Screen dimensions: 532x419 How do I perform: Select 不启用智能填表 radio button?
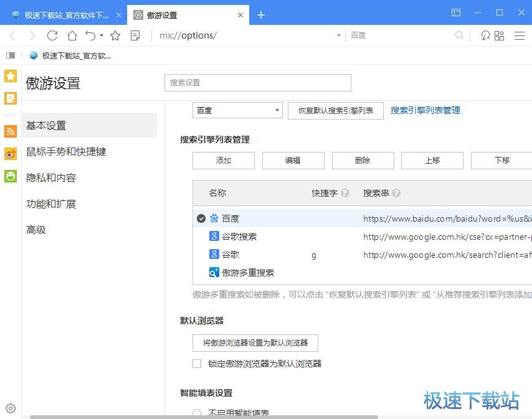coord(197,413)
